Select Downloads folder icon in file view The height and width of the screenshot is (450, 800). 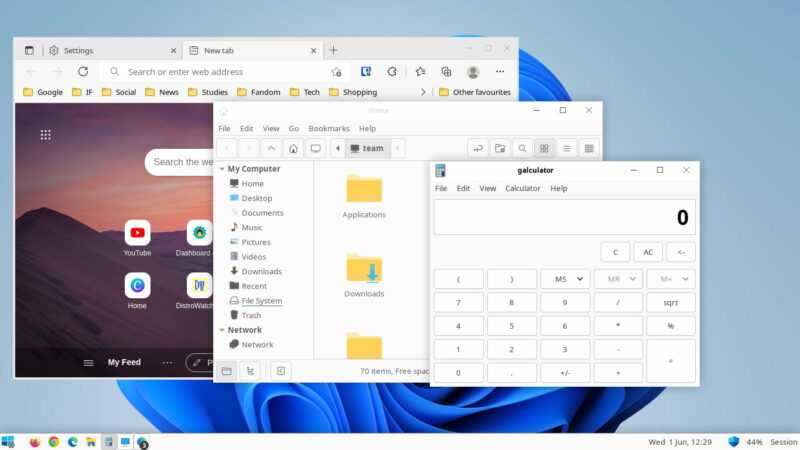click(364, 267)
